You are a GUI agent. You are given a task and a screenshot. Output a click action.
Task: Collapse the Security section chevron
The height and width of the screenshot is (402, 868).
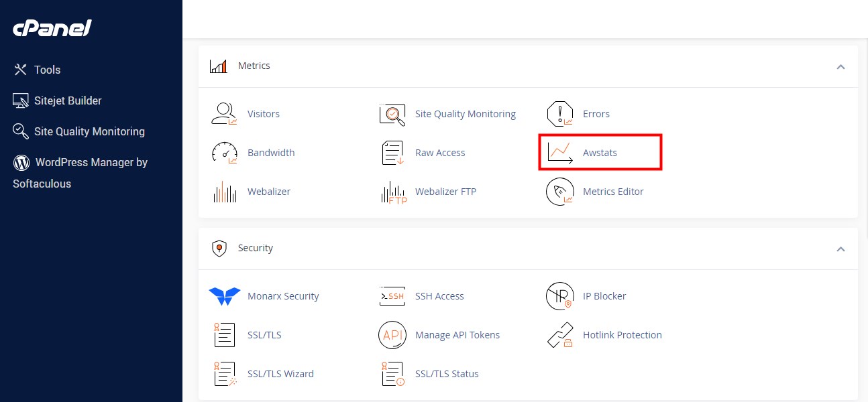(840, 249)
